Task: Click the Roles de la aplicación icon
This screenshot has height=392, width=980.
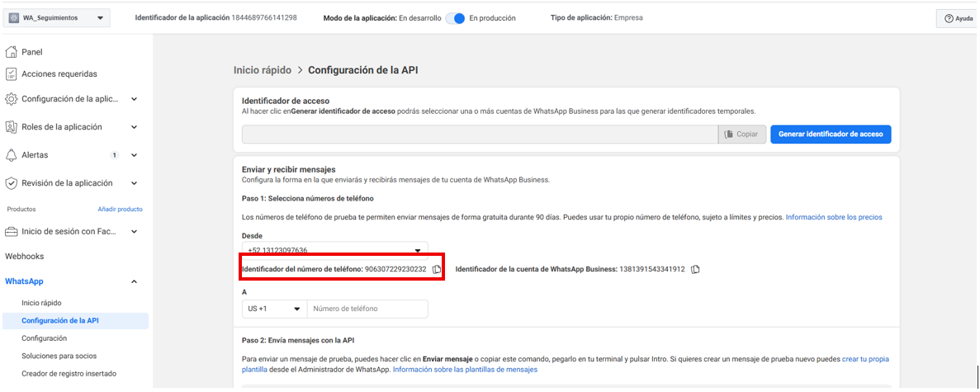Action: click(12, 127)
